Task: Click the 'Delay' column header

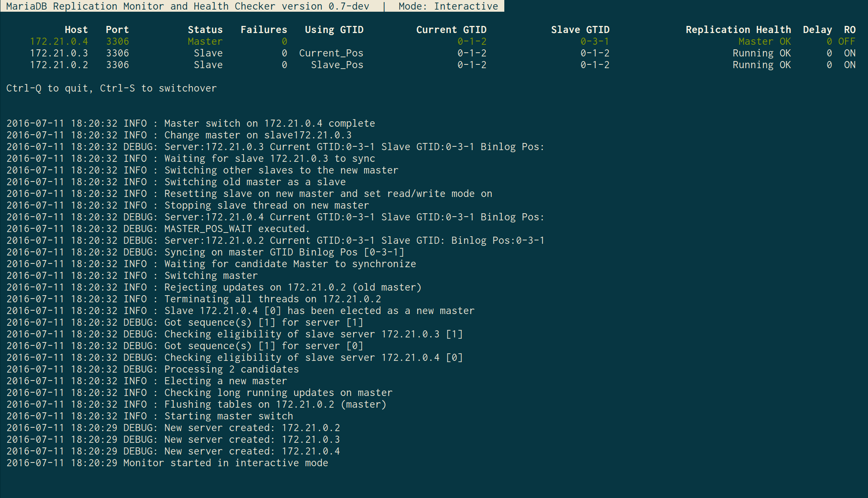Action: tap(817, 30)
